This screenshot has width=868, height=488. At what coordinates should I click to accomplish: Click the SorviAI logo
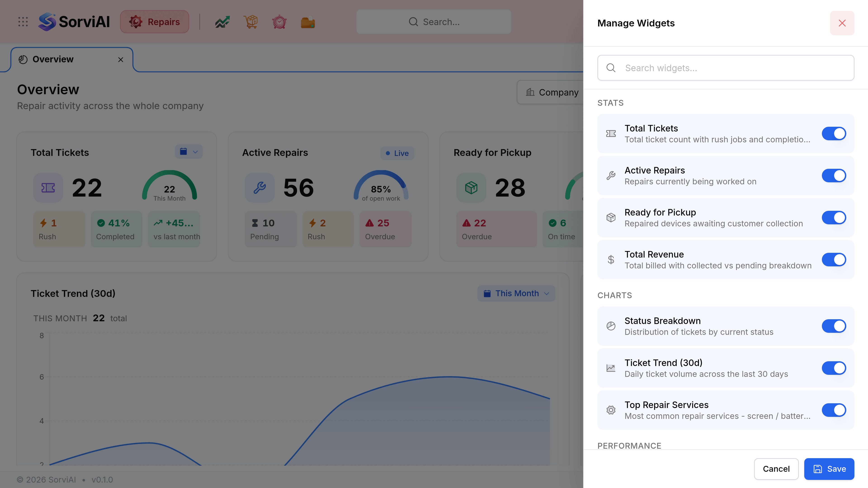pyautogui.click(x=74, y=22)
